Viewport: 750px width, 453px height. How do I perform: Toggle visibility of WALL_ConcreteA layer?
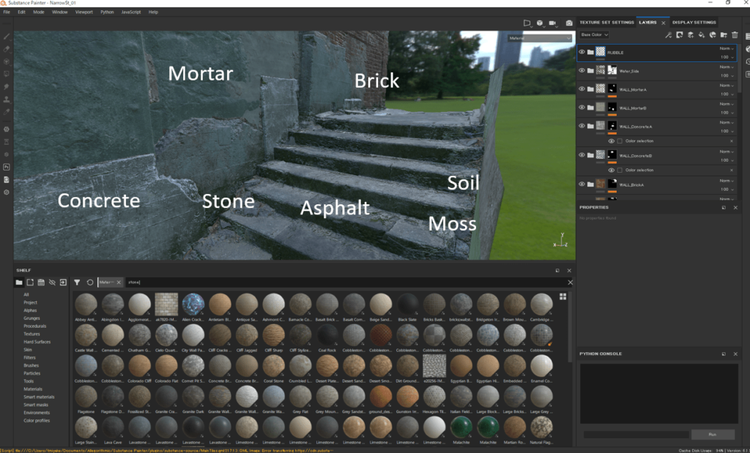point(582,126)
